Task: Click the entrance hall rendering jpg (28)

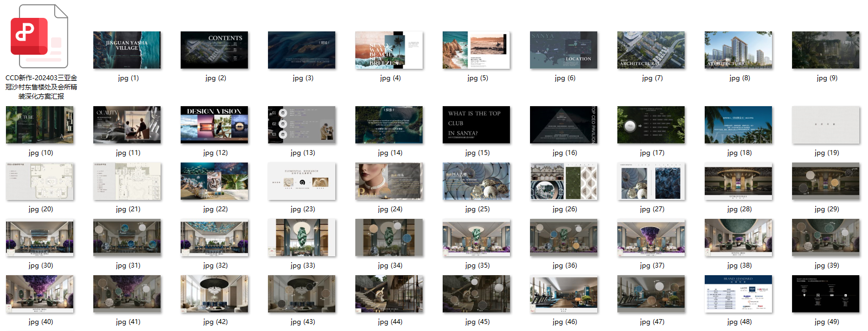Action: tap(738, 181)
